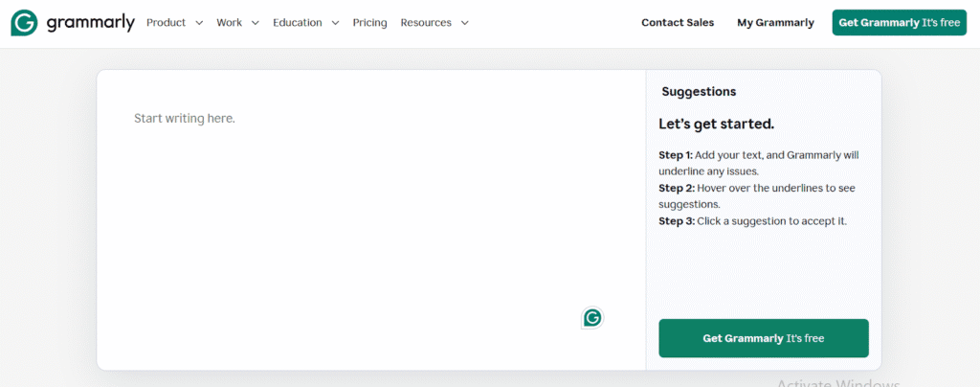Go to the Pricing page
The height and width of the screenshot is (387, 980).
(369, 23)
